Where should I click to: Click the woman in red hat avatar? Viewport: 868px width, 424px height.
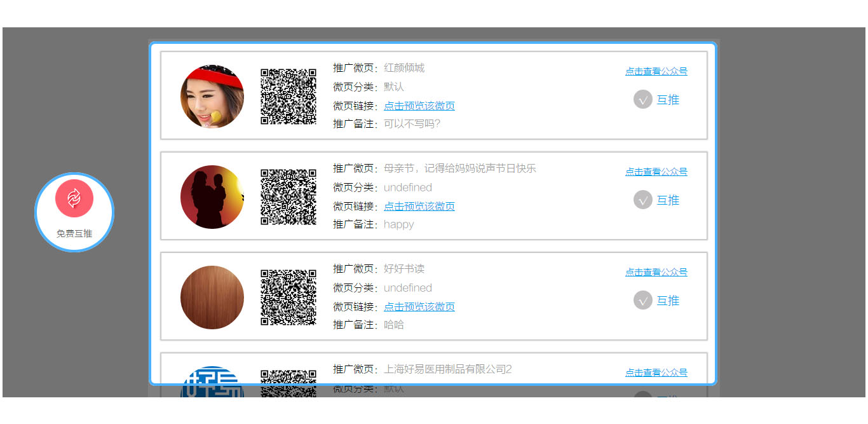[x=212, y=97]
